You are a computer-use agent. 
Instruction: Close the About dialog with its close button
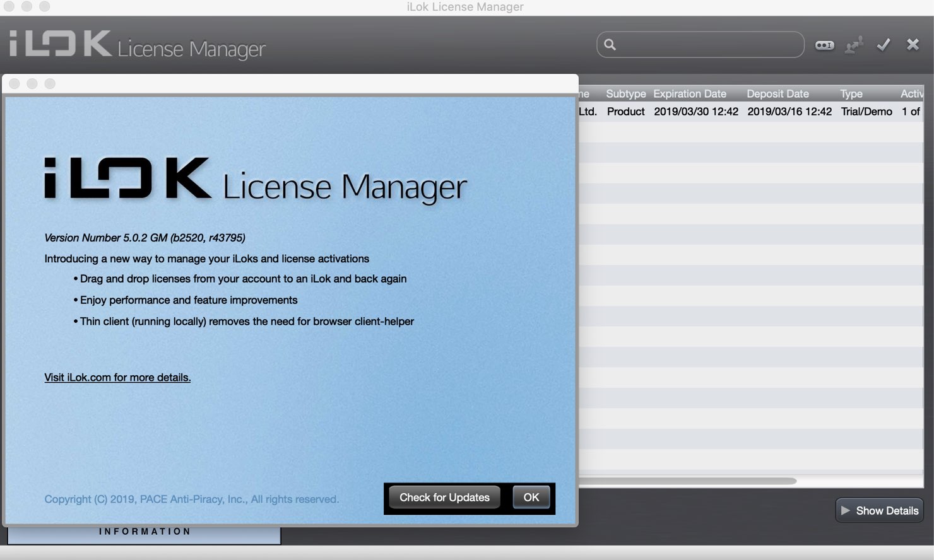15,84
